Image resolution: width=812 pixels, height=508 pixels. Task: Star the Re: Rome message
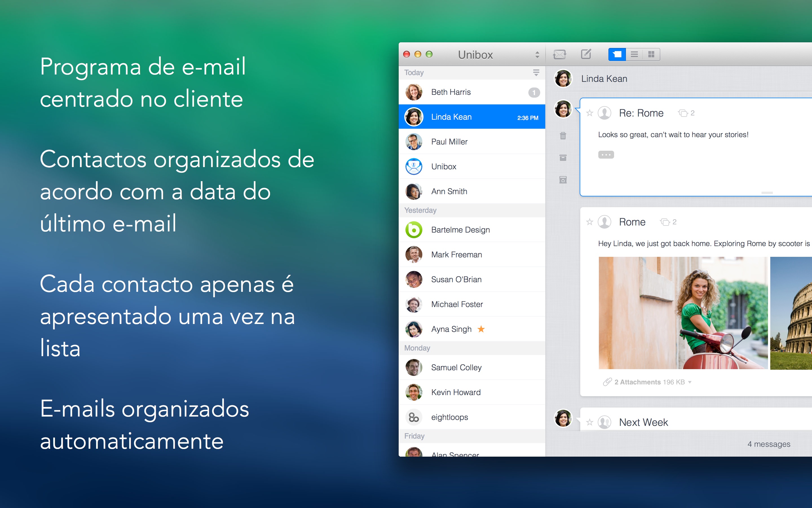[590, 113]
